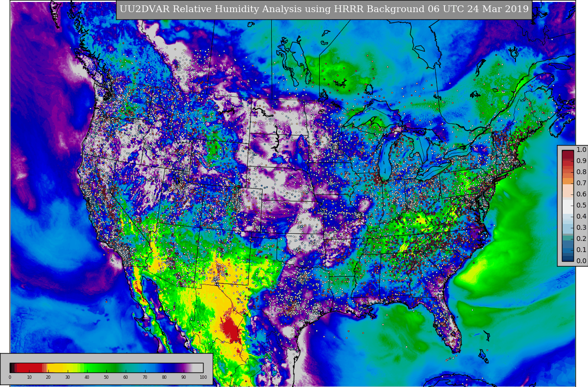Click the '0' tick label on bottom humidity colorbar
This screenshot has width=588, height=387.
pos(10,377)
